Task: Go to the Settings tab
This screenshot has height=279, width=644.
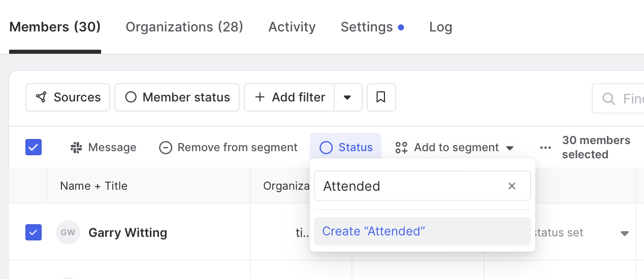Action: pyautogui.click(x=367, y=27)
